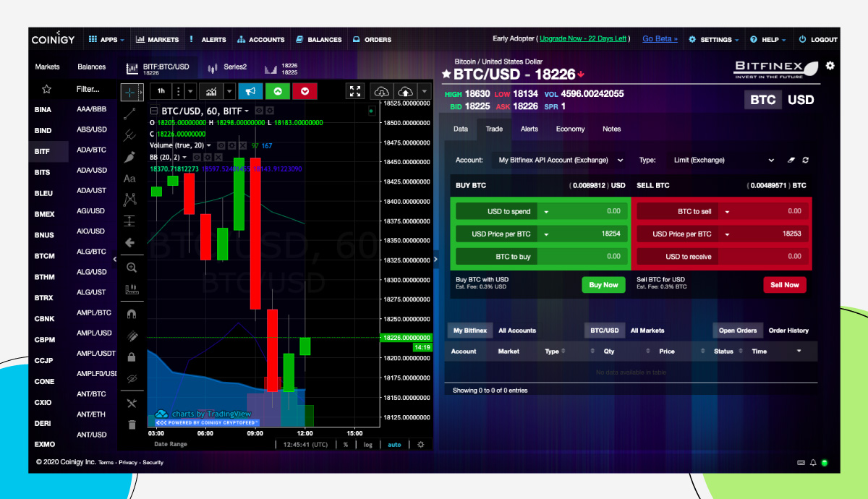This screenshot has height=499, width=868.
Task: Select the crosshair cursor tool
Action: click(x=132, y=92)
